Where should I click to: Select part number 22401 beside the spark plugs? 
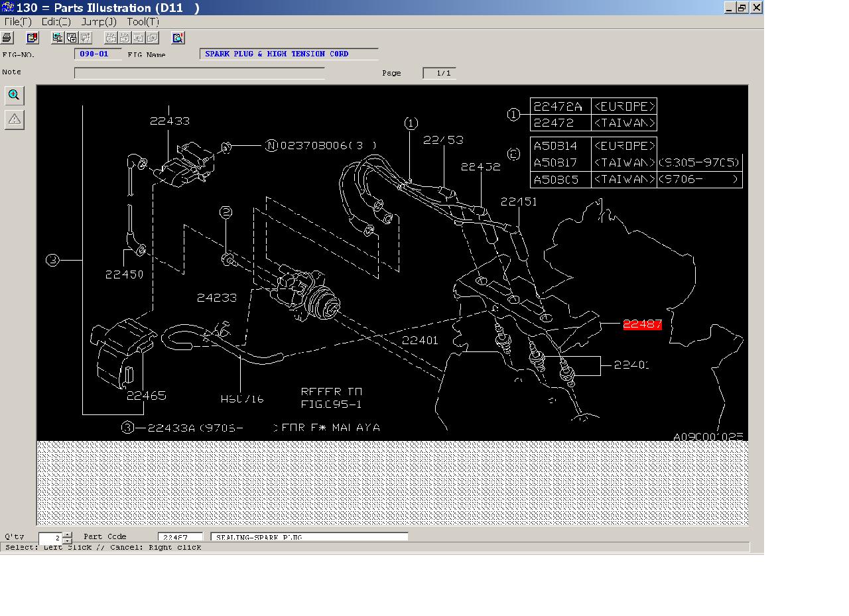(x=631, y=365)
